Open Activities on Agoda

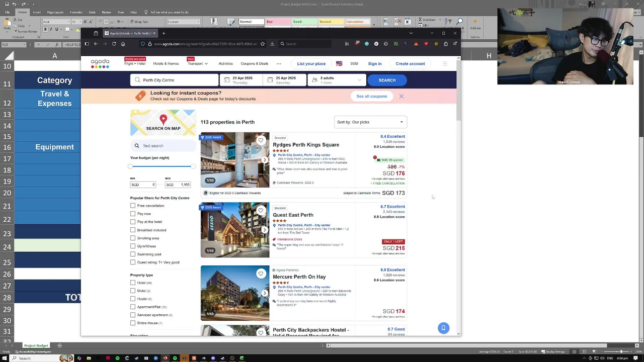click(x=225, y=64)
